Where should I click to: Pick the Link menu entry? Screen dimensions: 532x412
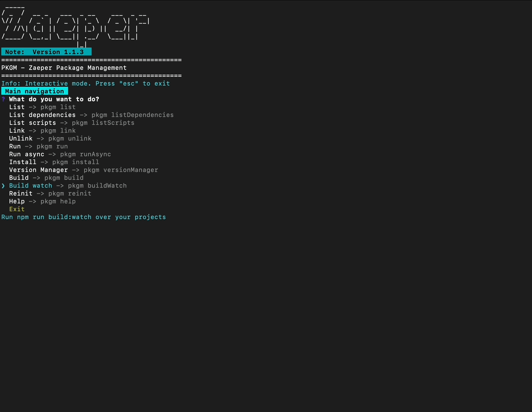point(17,130)
